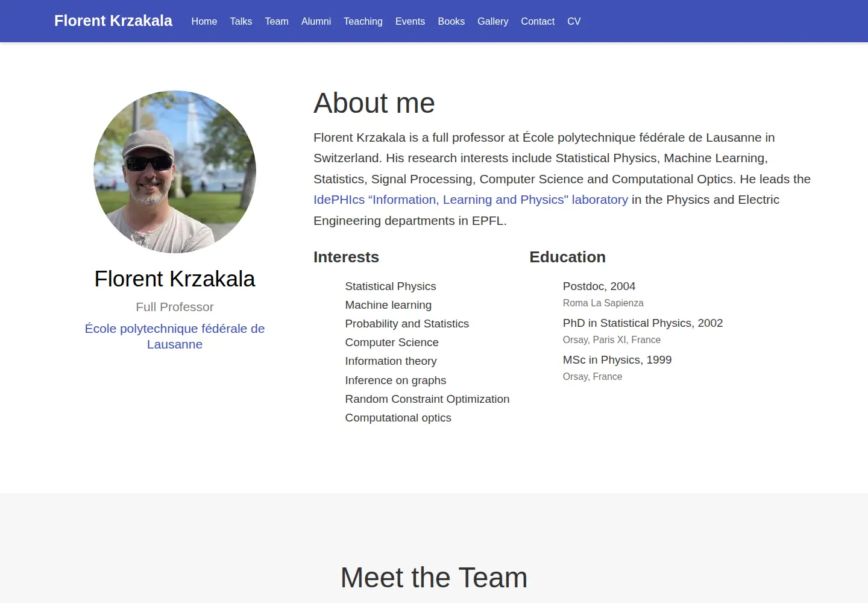The image size is (868, 603).
Task: Click "PhD in Statistical Physics, 2002"
Action: coord(643,323)
